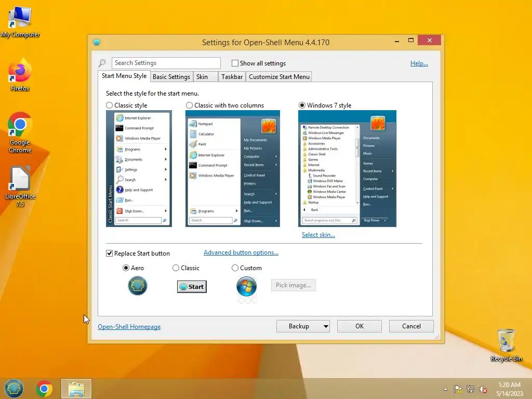Click the disabled Pick image... button
Viewport: 532px width, 399px height.
(x=293, y=285)
